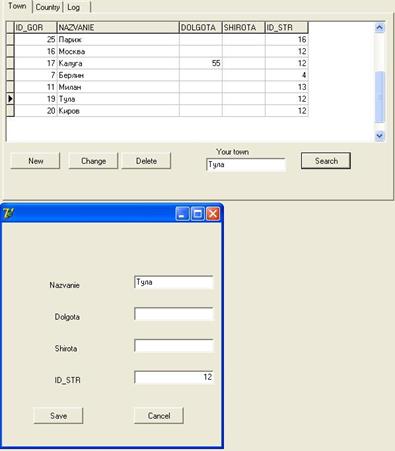
Task: Cancel the edit dialog
Action: (159, 416)
